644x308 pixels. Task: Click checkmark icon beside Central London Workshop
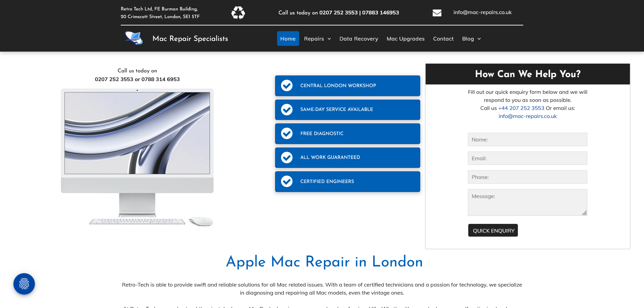287,85
